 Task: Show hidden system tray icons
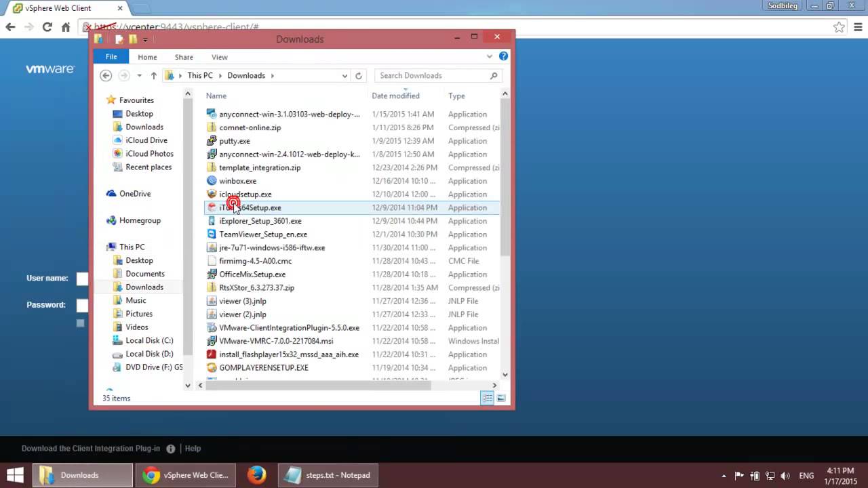724,476
